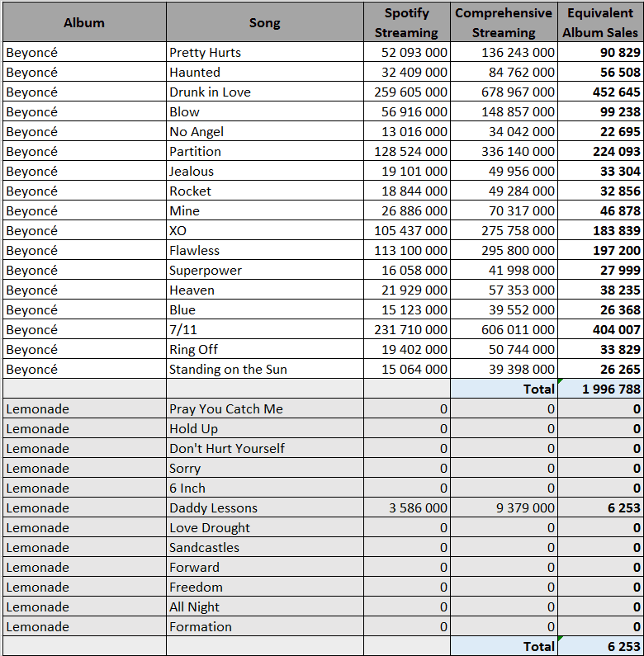644x656 pixels.
Task: Click the No Angel song cell
Action: (265, 131)
